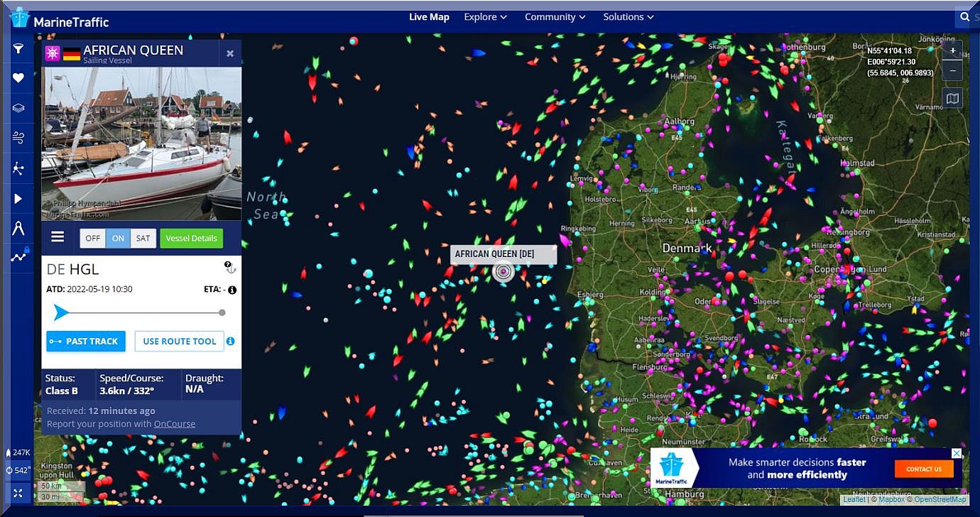Screen dimensions: 980x517
Task: Switch vessel toggle to SAT
Action: 143,239
